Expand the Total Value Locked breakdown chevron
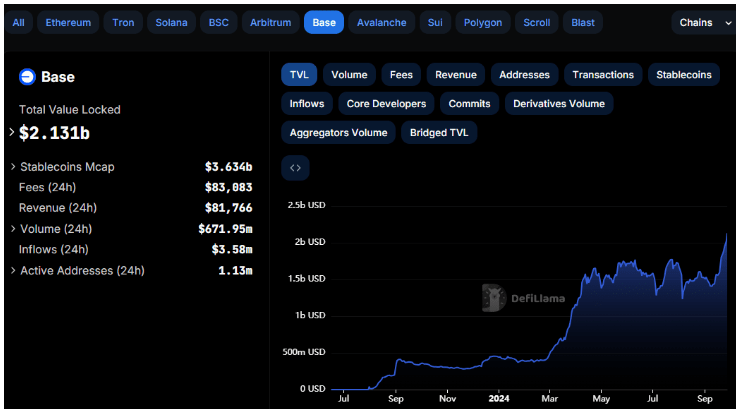The width and height of the screenshot is (740, 413). pos(12,133)
